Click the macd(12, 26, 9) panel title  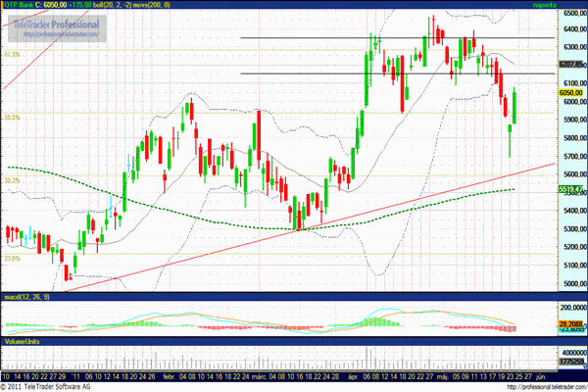point(26,296)
